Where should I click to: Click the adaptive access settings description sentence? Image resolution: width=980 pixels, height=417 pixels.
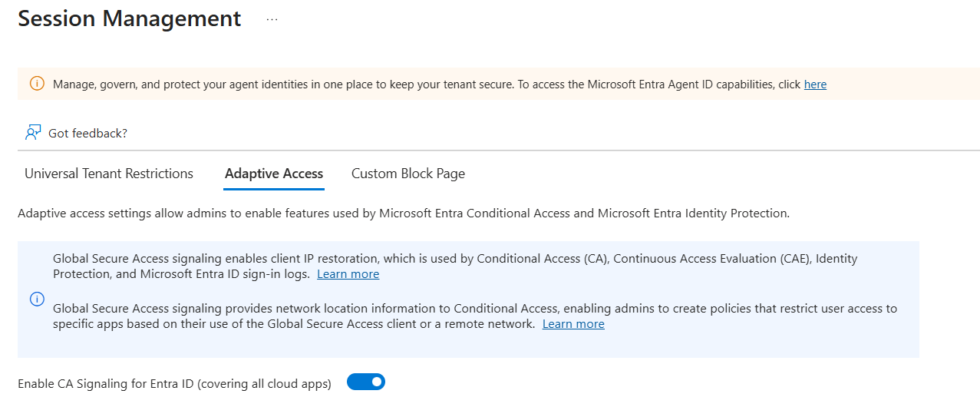pyautogui.click(x=403, y=213)
